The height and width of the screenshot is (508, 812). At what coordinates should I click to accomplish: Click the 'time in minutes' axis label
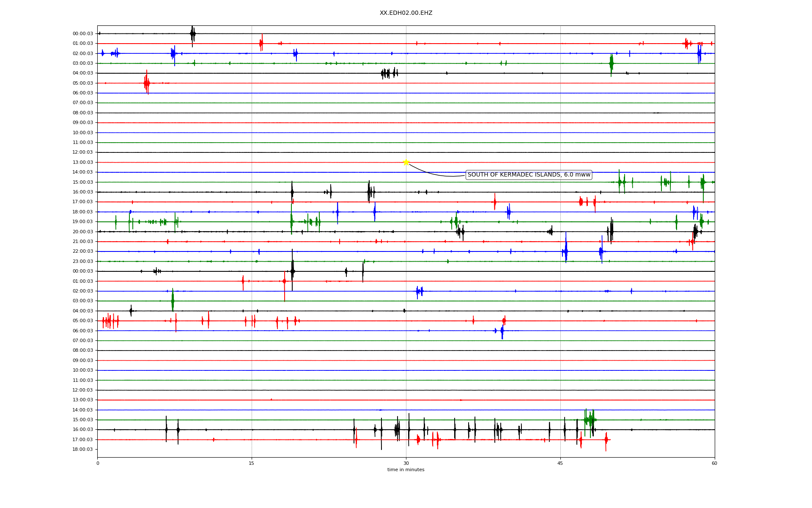click(406, 470)
